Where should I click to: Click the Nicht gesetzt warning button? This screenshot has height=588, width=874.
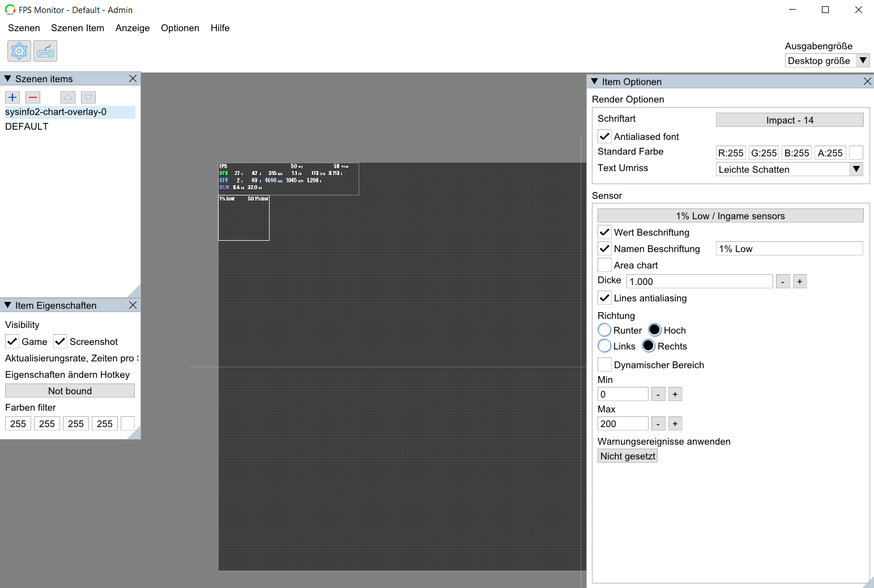pyautogui.click(x=628, y=456)
